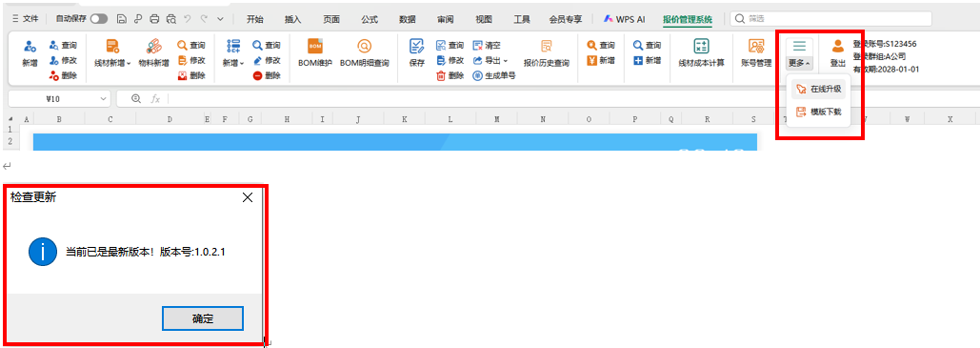Click 查询 next to 物料新增
The height and width of the screenshot is (348, 980).
coord(191,45)
